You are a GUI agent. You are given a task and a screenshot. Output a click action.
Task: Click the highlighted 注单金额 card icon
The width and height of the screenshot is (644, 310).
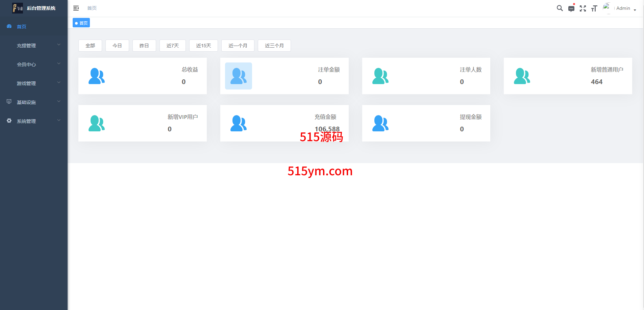click(x=239, y=76)
